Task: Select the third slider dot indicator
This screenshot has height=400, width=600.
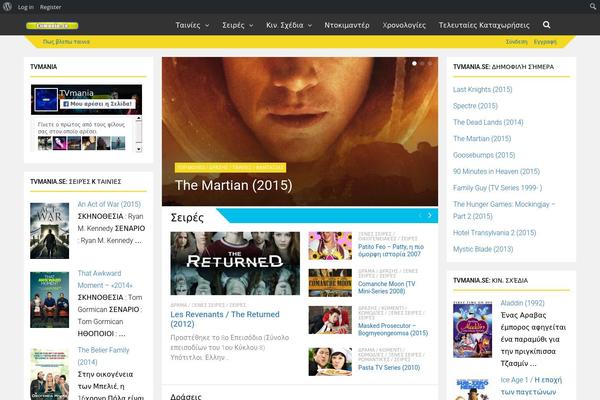Action: coord(430,63)
